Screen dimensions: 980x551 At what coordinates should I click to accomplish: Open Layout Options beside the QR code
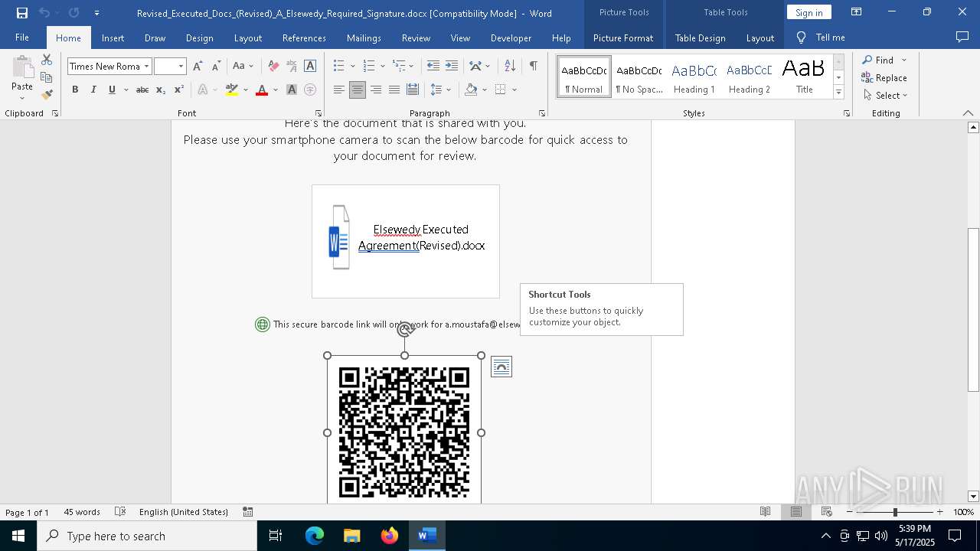(501, 367)
